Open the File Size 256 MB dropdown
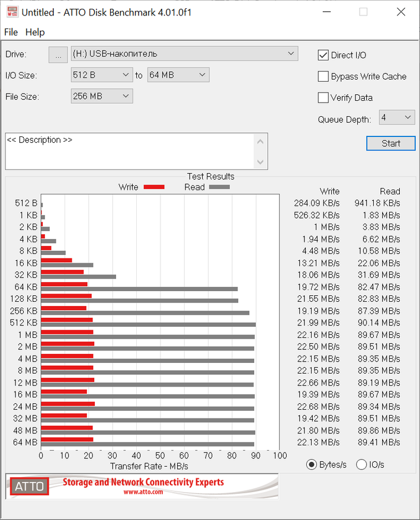 tap(101, 96)
